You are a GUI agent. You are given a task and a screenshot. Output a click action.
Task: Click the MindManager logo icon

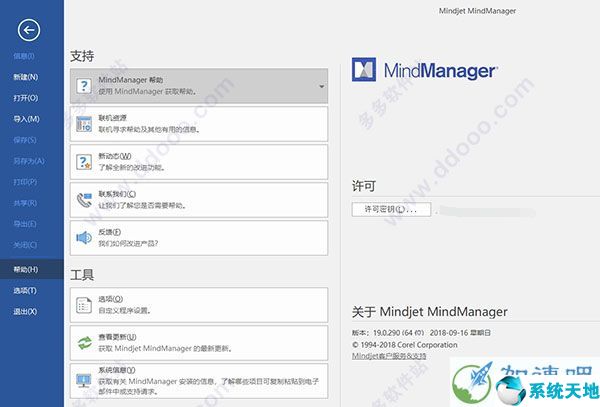click(x=364, y=69)
